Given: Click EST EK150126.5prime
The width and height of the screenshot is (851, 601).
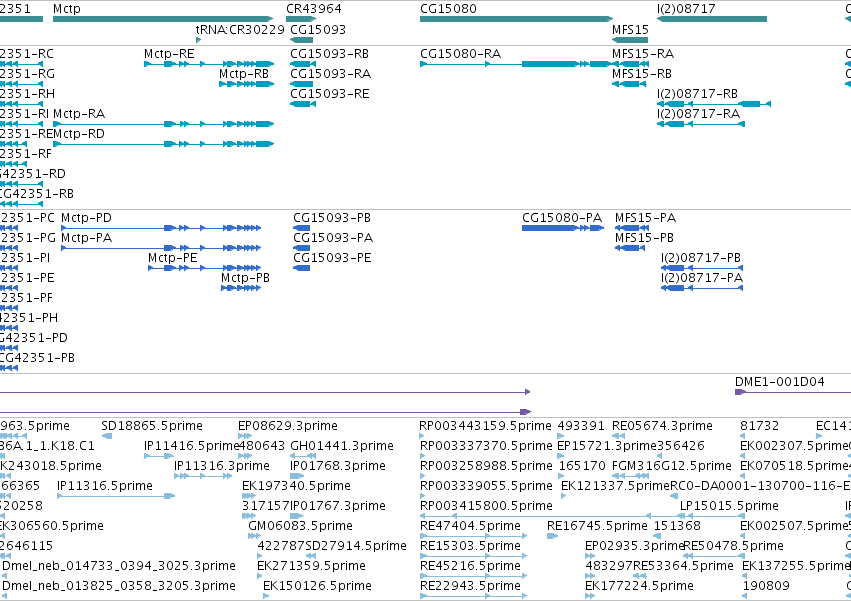Looking at the screenshot, I should point(317,587).
